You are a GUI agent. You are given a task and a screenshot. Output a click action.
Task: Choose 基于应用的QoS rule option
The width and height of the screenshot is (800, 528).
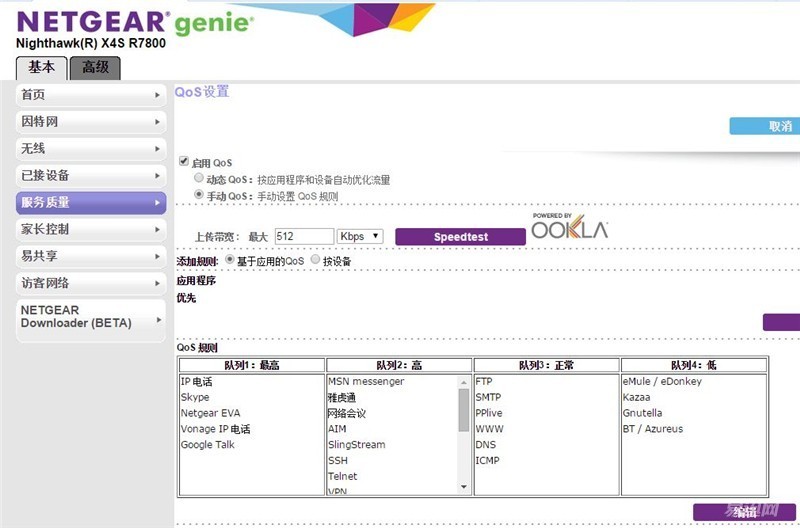(x=230, y=259)
